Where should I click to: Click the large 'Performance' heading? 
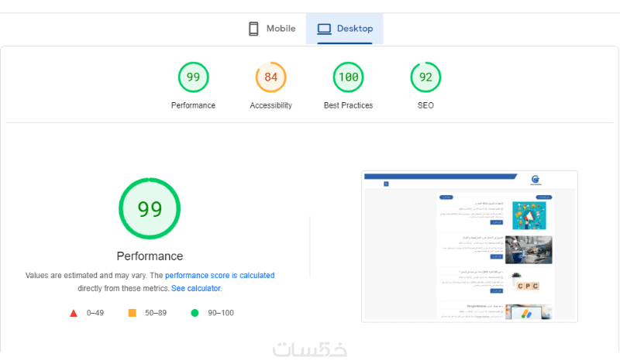pyautogui.click(x=150, y=256)
